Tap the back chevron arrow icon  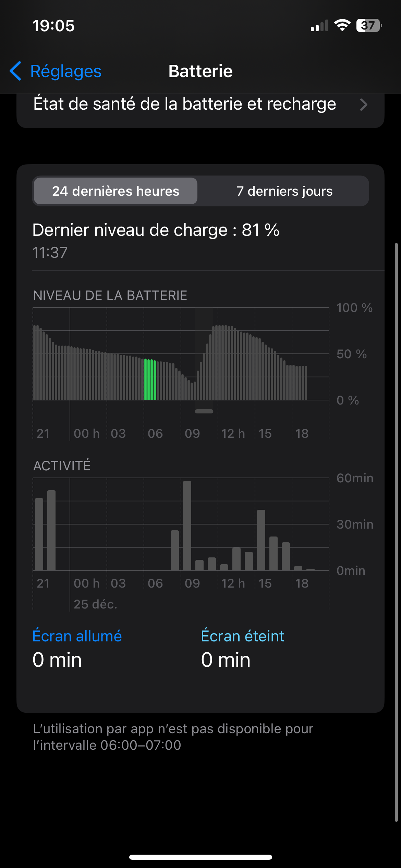coord(16,71)
